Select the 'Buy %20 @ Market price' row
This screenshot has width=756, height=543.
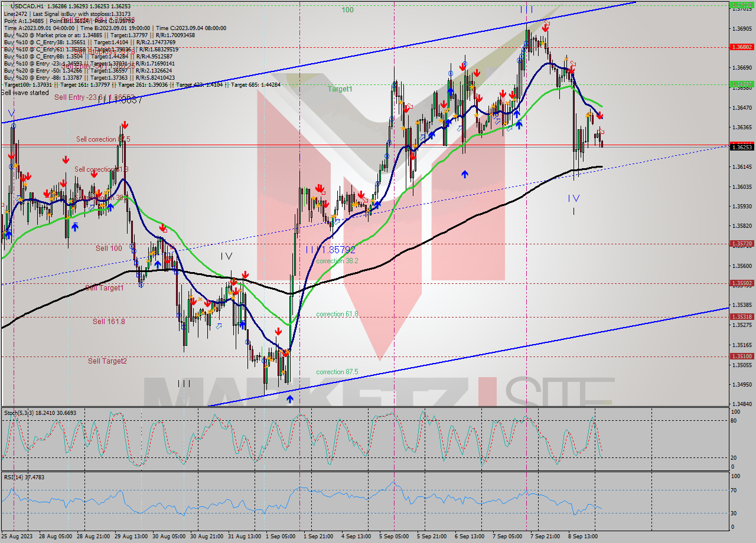click(x=99, y=35)
